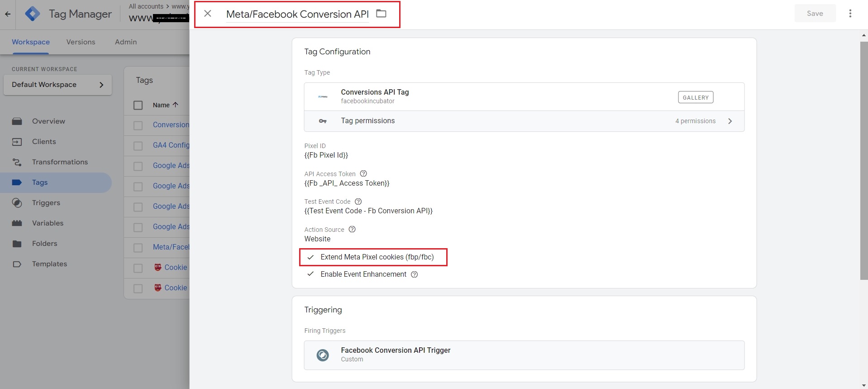The height and width of the screenshot is (389, 868).
Task: Open help for Action Source
Action: click(352, 229)
